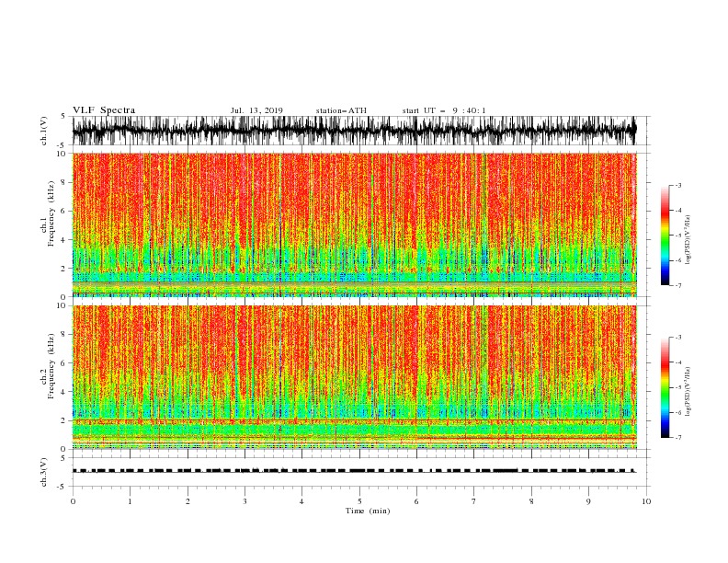Viewport: 728px width, 563px height.
Task: Click the "0" tick on the time axis
Action: (73, 501)
